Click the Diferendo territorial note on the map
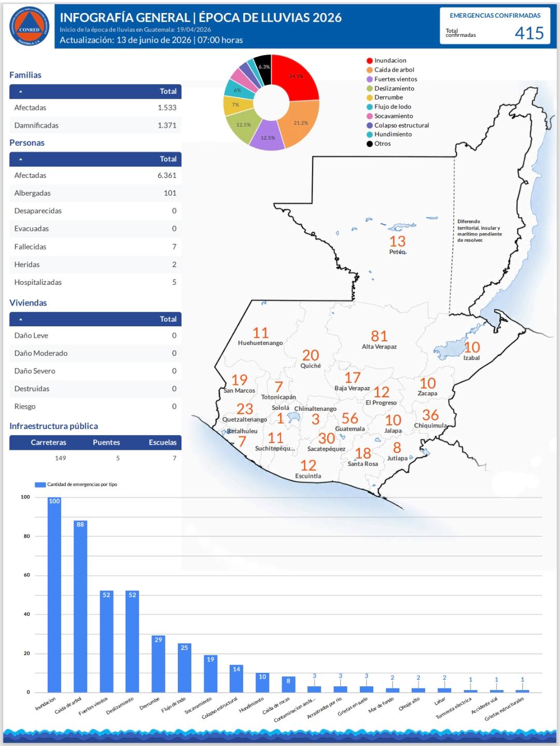This screenshot has height=746, width=560. coord(480,231)
